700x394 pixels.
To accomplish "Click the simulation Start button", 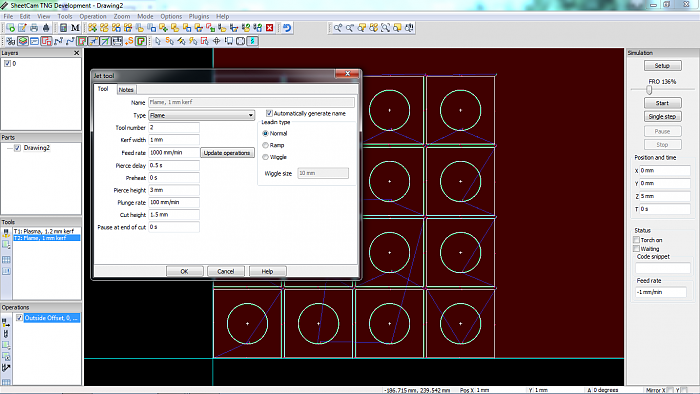I will pyautogui.click(x=662, y=103).
